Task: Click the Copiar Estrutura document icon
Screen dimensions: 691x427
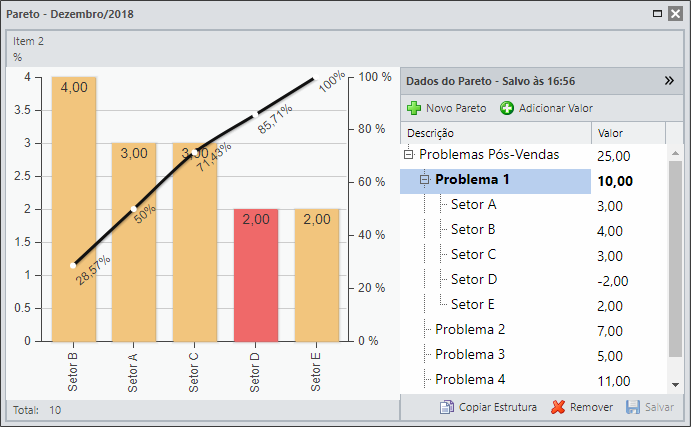Action: point(446,407)
